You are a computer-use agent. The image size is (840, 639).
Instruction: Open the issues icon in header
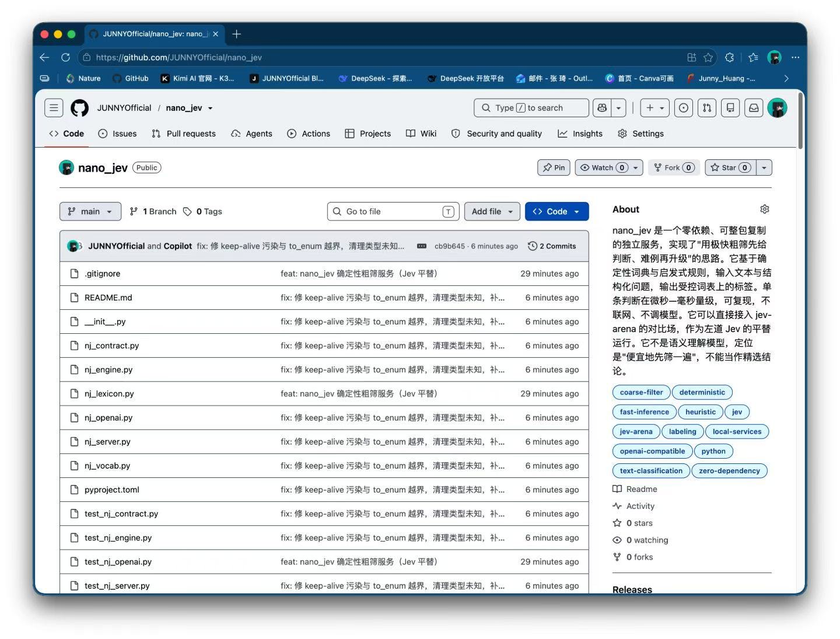pos(684,108)
